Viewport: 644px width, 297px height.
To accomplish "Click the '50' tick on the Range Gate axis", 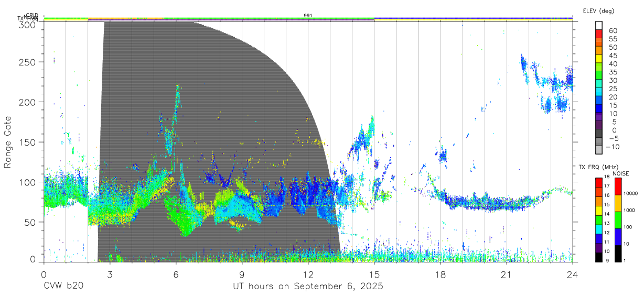I will pos(30,222).
